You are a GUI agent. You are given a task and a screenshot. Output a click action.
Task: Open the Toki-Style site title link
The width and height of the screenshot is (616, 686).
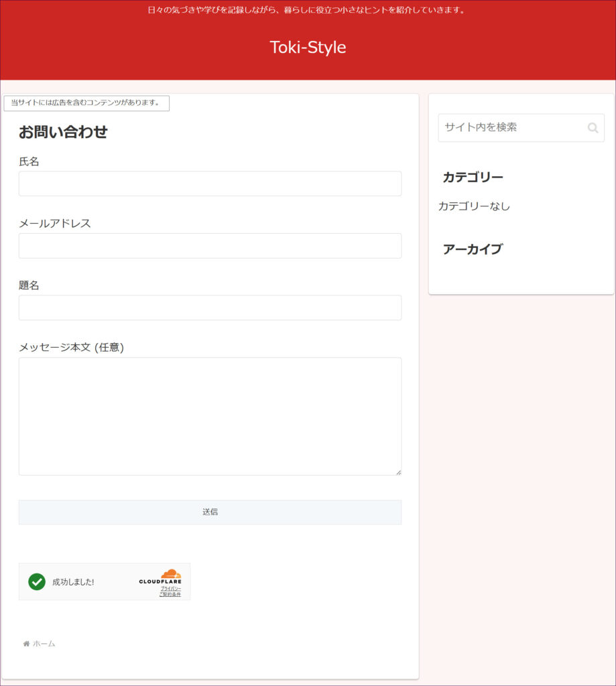308,48
